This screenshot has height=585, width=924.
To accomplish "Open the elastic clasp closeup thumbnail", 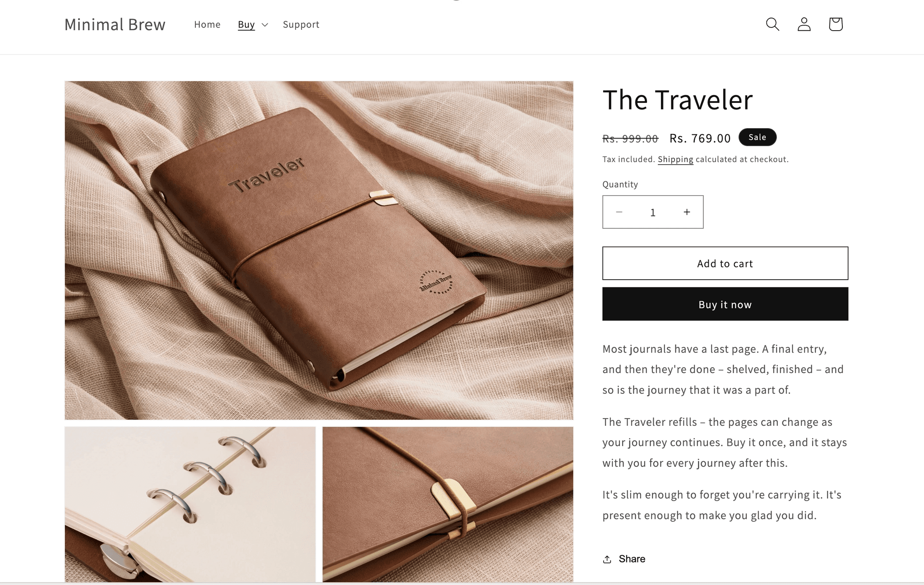I will (448, 504).
